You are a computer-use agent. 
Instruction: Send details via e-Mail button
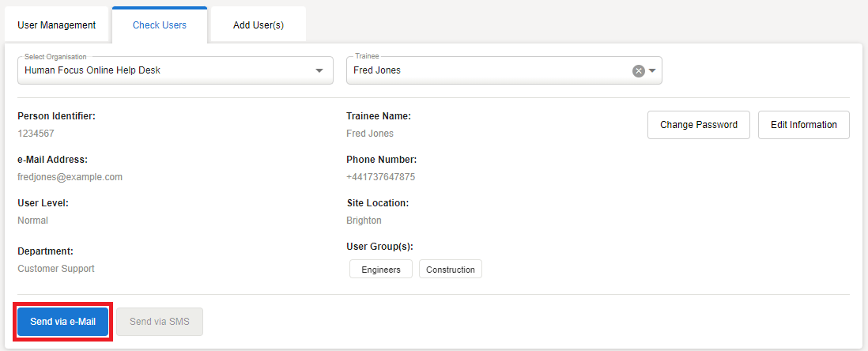pyautogui.click(x=63, y=322)
